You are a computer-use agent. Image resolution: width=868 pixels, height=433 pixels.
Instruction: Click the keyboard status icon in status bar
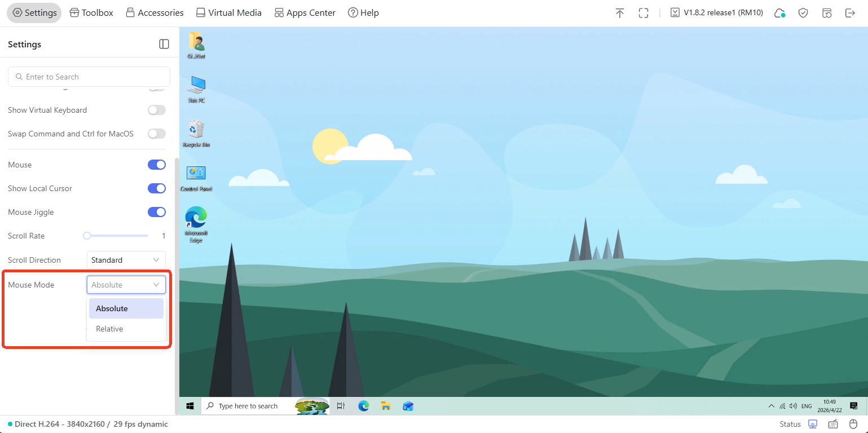coord(833,424)
